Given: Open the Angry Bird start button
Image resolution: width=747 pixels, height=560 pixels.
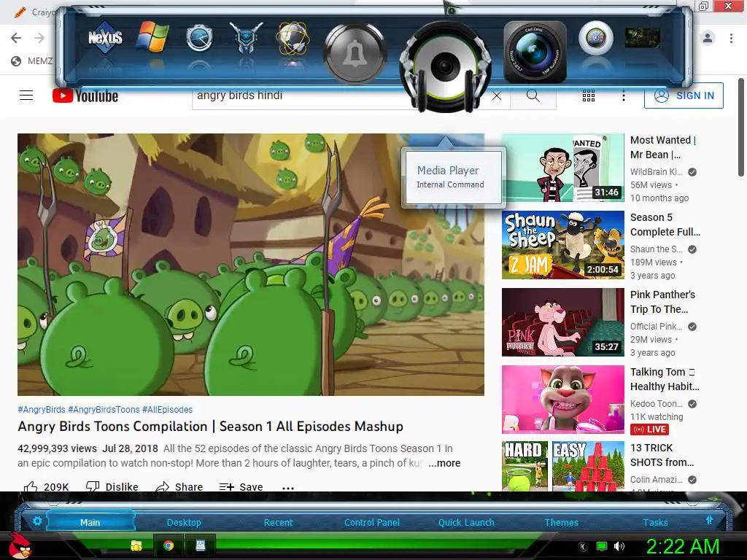Looking at the screenshot, I should pos(19,545).
